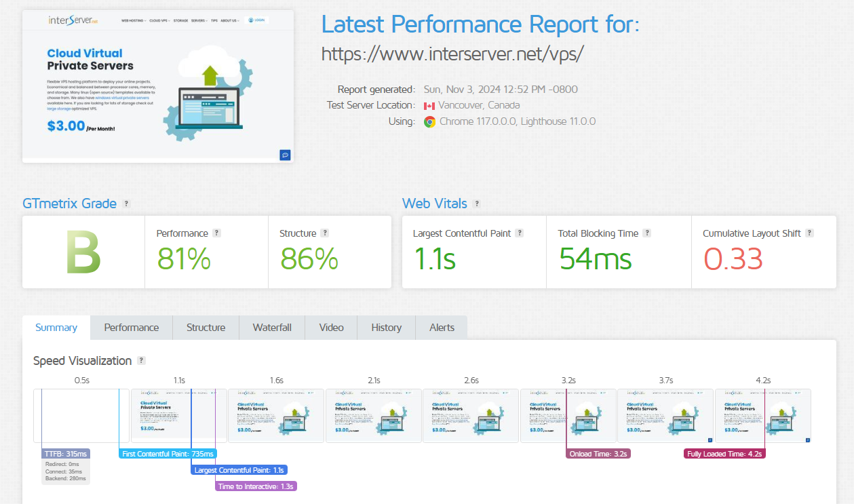Click the Speed Visualization help icon

pos(142,360)
